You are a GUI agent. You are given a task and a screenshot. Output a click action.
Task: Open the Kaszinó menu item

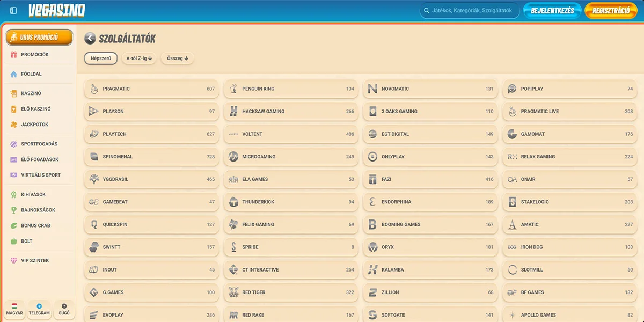click(x=39, y=93)
